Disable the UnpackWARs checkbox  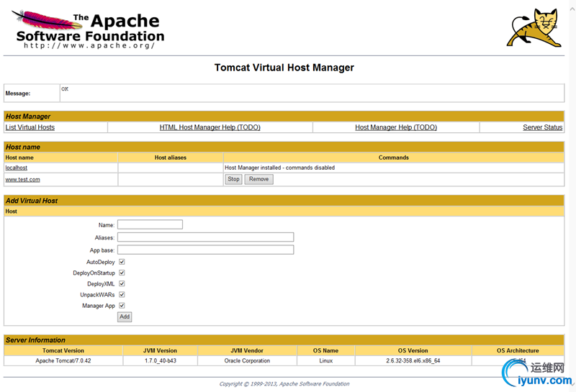pos(122,295)
